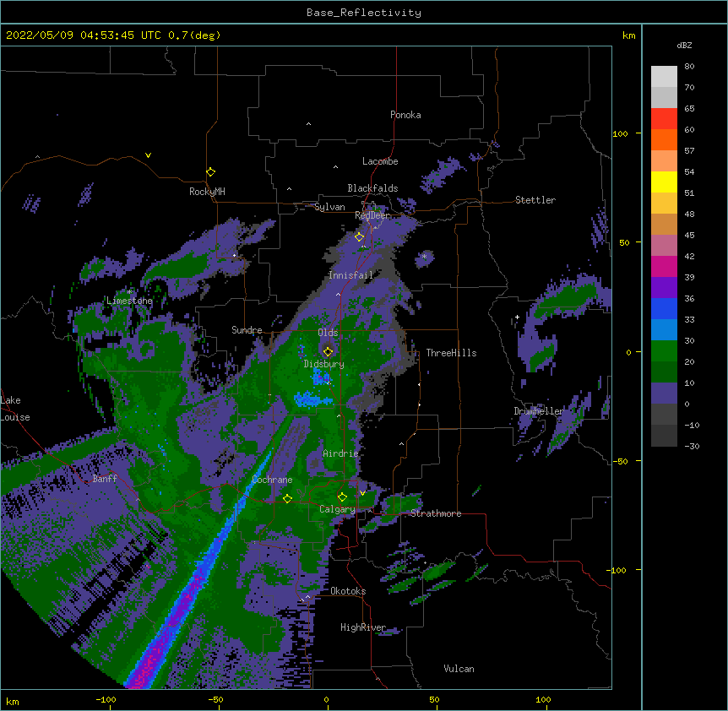Click the 0 tick label on x-axis

pos(326,699)
